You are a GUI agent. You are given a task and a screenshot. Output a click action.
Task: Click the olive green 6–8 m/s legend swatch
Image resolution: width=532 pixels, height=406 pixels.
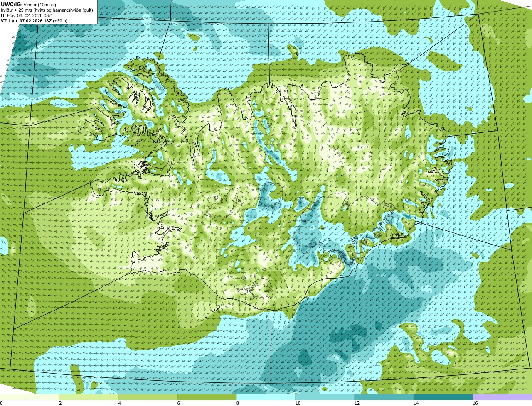coord(207,397)
